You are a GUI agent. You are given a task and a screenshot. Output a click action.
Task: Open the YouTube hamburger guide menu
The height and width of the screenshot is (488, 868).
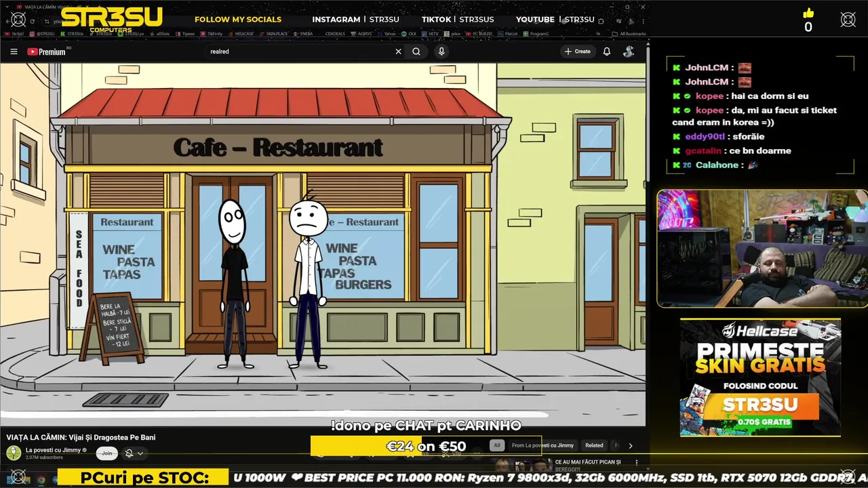point(14,52)
